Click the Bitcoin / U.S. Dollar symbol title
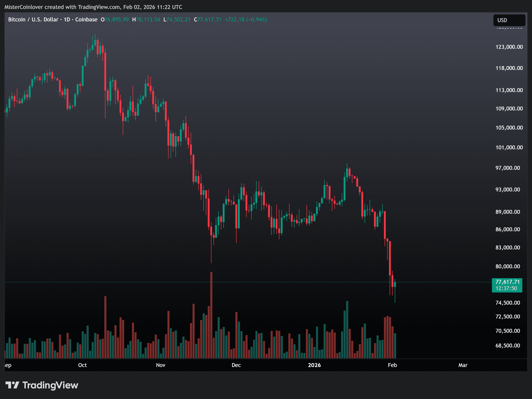 [33, 20]
